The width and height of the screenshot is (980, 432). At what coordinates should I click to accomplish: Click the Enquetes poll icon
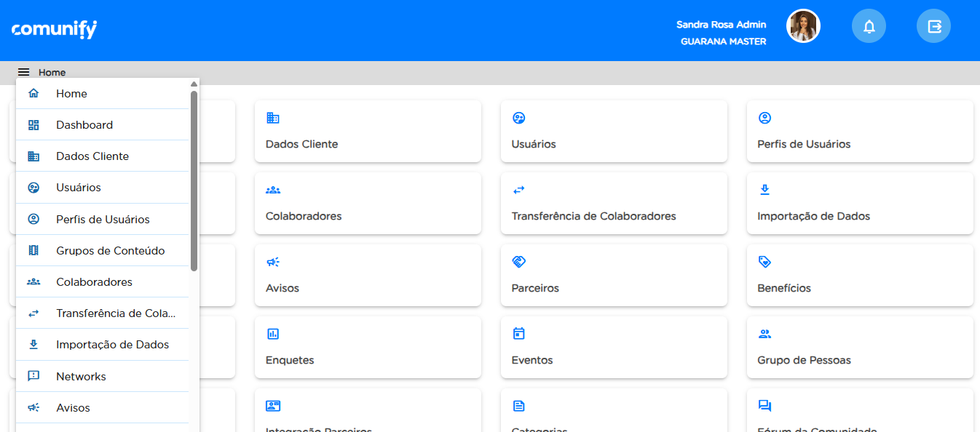click(x=273, y=334)
